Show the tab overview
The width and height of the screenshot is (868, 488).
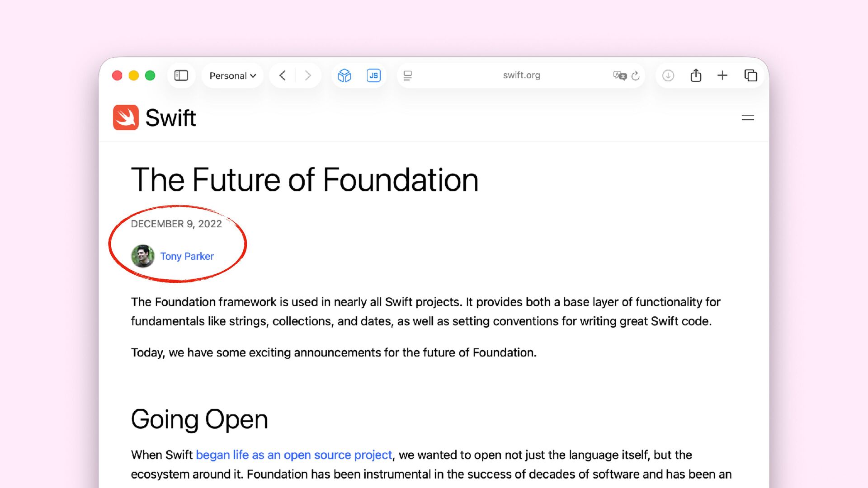(x=750, y=75)
